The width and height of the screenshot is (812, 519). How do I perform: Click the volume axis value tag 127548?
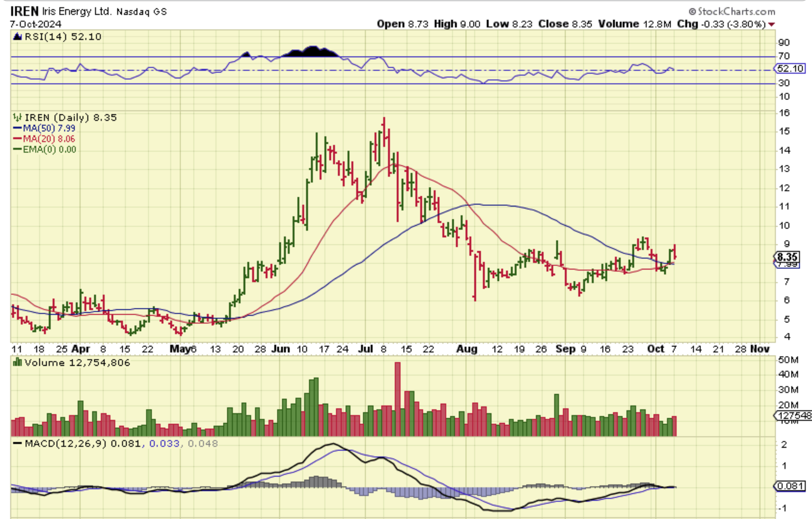(x=794, y=415)
